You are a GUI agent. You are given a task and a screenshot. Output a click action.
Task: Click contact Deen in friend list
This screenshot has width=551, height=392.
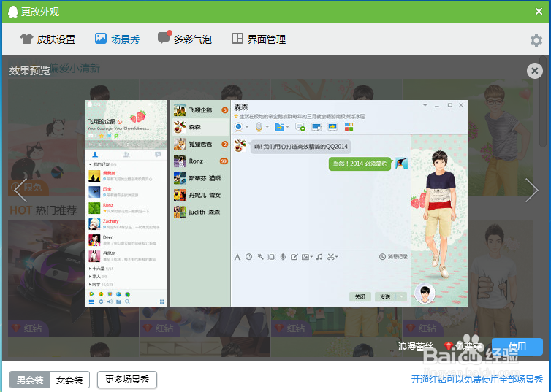coord(126,240)
